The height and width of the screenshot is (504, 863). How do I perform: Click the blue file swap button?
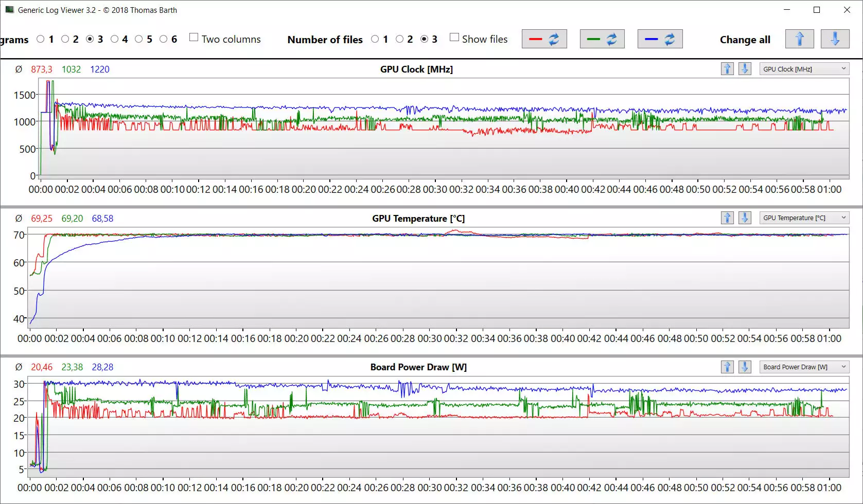[660, 39]
